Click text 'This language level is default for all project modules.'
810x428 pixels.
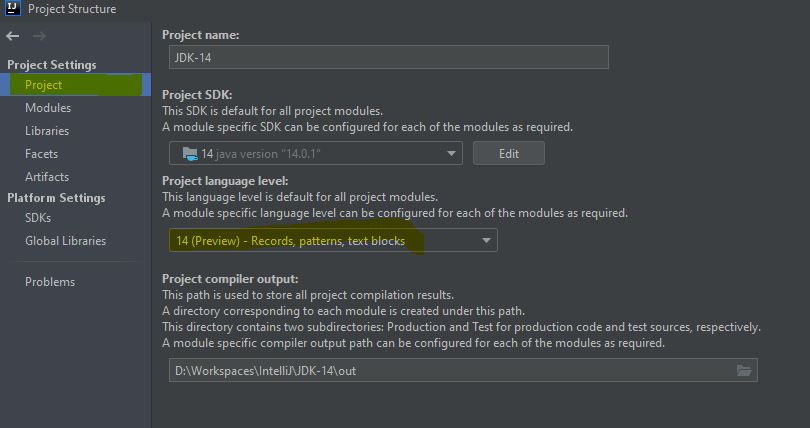pyautogui.click(x=300, y=197)
